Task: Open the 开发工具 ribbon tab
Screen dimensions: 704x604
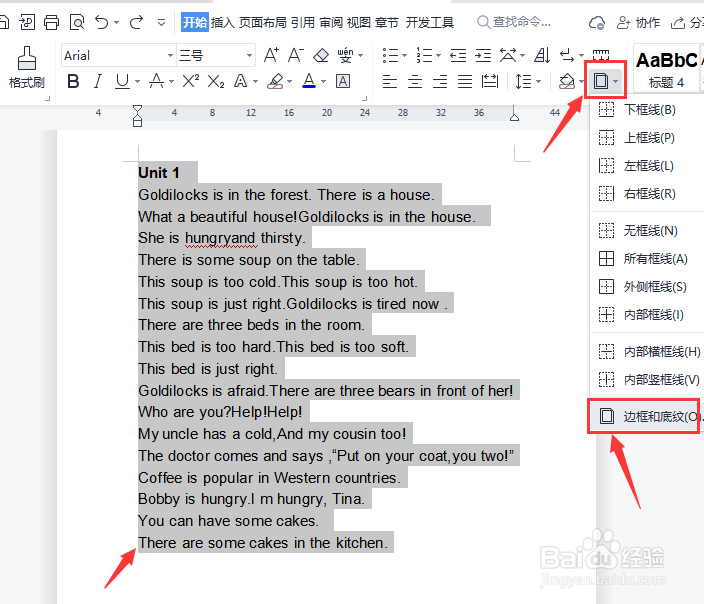Action: (430, 22)
